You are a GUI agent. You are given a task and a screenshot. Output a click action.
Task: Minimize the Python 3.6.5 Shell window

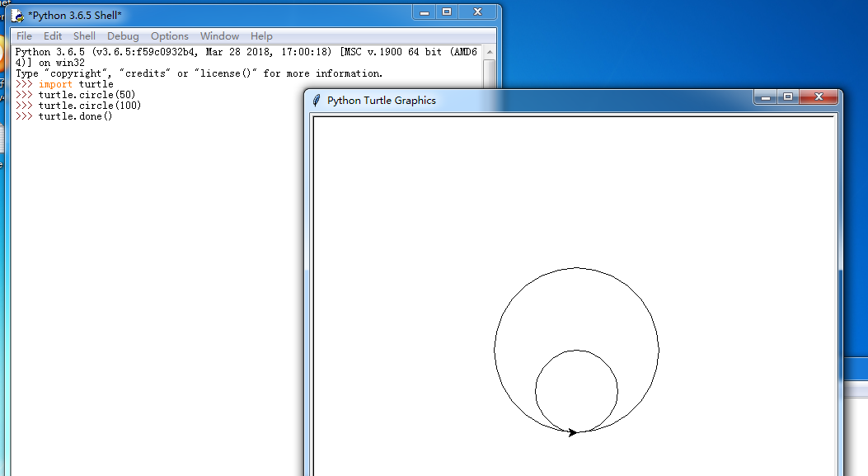(425, 12)
